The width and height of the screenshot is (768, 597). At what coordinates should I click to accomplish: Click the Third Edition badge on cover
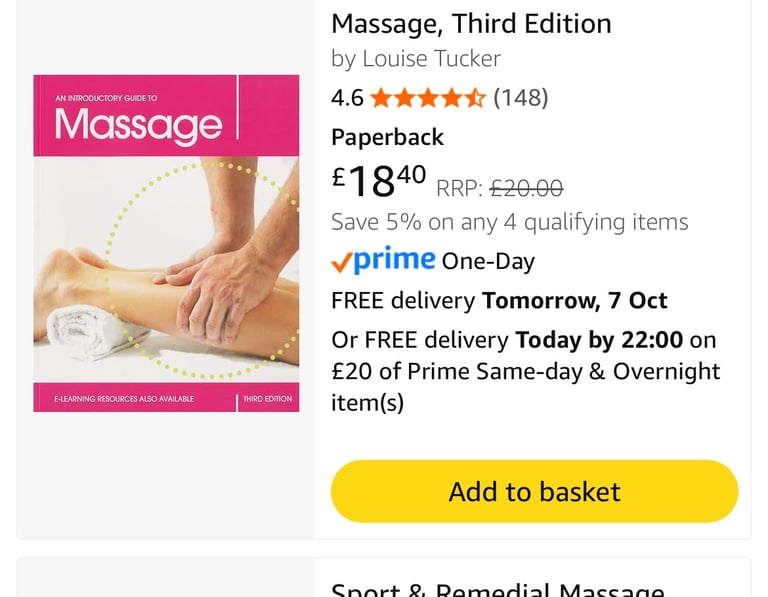pos(267,399)
